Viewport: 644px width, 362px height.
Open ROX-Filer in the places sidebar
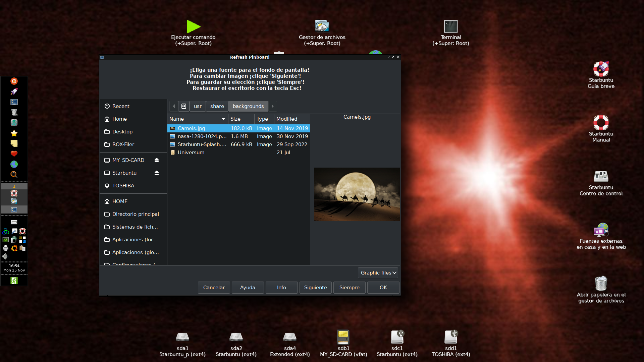[133, 144]
